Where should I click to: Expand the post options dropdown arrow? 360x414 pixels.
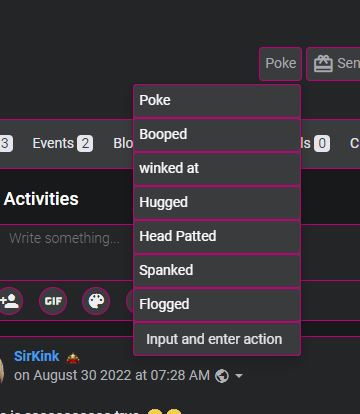point(239,376)
